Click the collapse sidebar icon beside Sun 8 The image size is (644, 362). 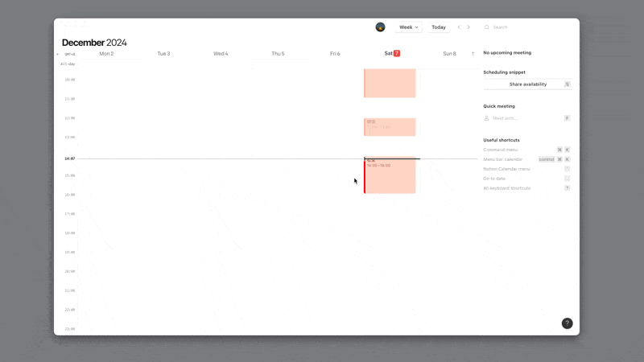click(x=473, y=53)
